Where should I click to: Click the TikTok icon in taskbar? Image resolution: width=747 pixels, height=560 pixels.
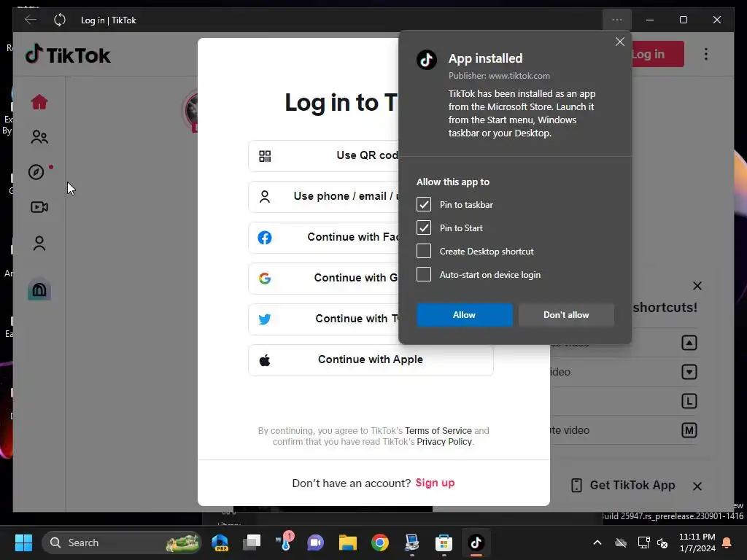pyautogui.click(x=476, y=542)
